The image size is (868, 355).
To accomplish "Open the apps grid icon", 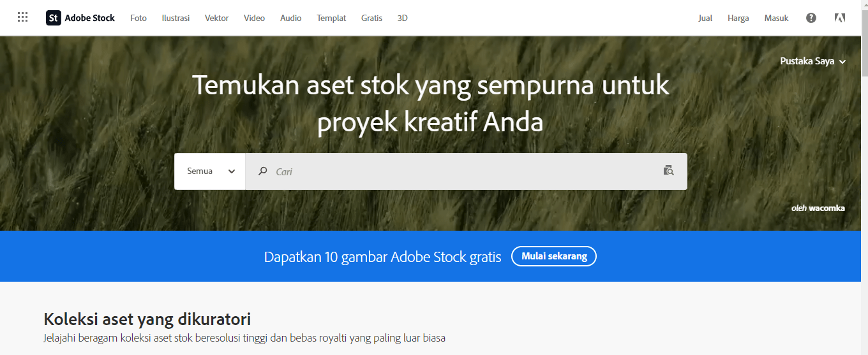I will coord(23,18).
